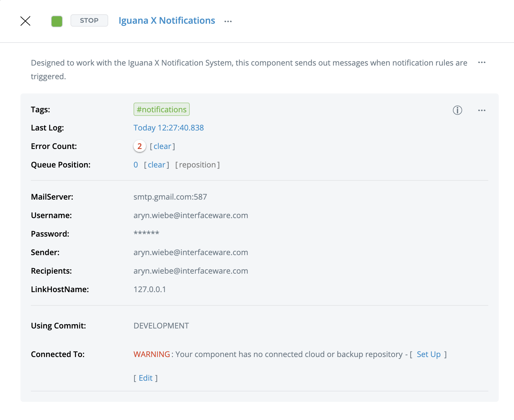This screenshot has height=420, width=514.
Task: Open the last log timestamp link
Action: tap(169, 128)
